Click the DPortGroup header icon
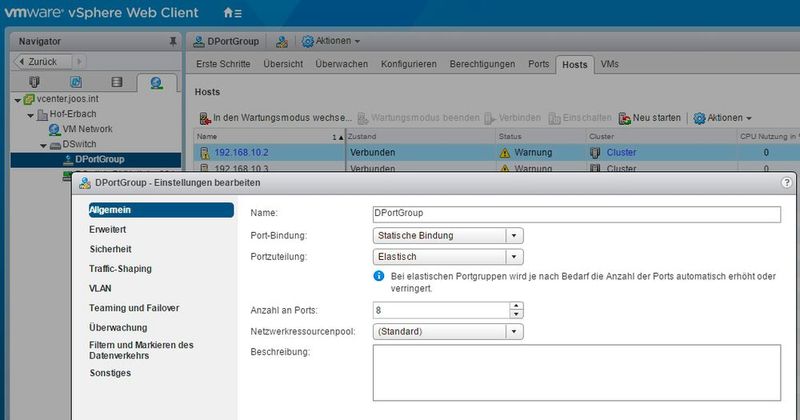 [198, 42]
